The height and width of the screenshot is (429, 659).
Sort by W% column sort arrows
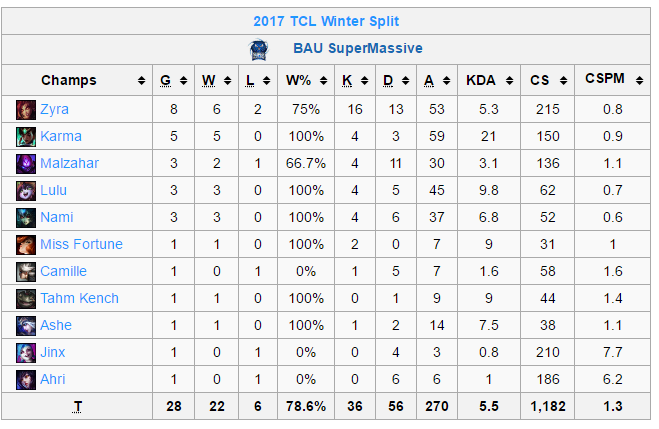pyautogui.click(x=323, y=81)
